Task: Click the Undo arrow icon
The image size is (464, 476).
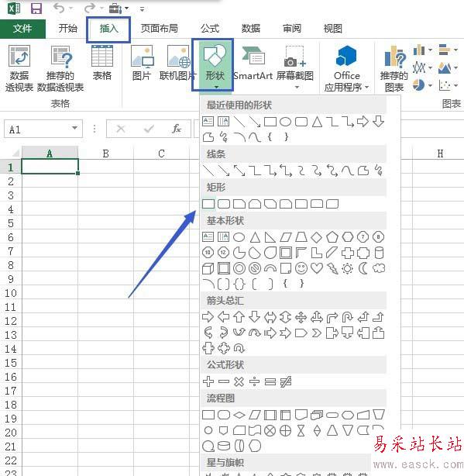Action: coord(59,9)
